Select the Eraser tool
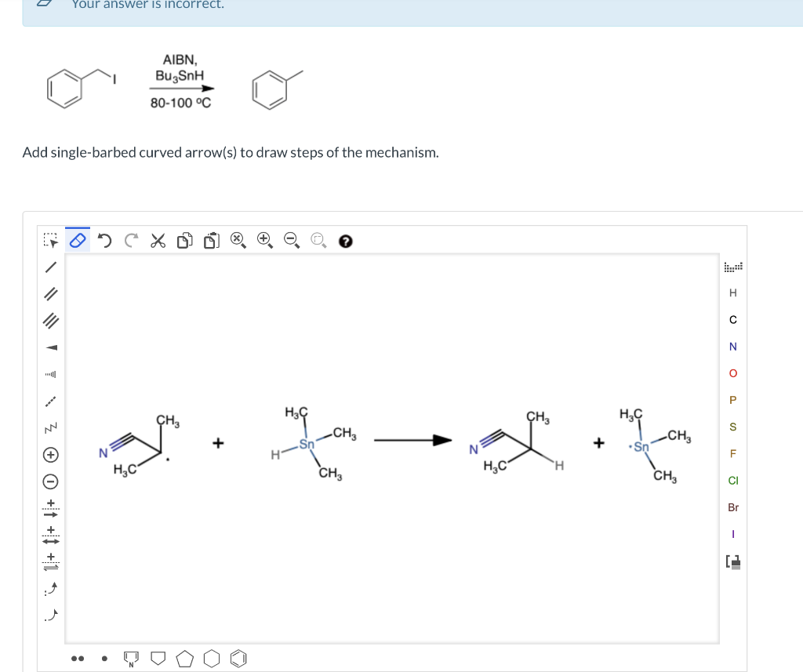Screen dimensions: 803x672 click(x=77, y=240)
